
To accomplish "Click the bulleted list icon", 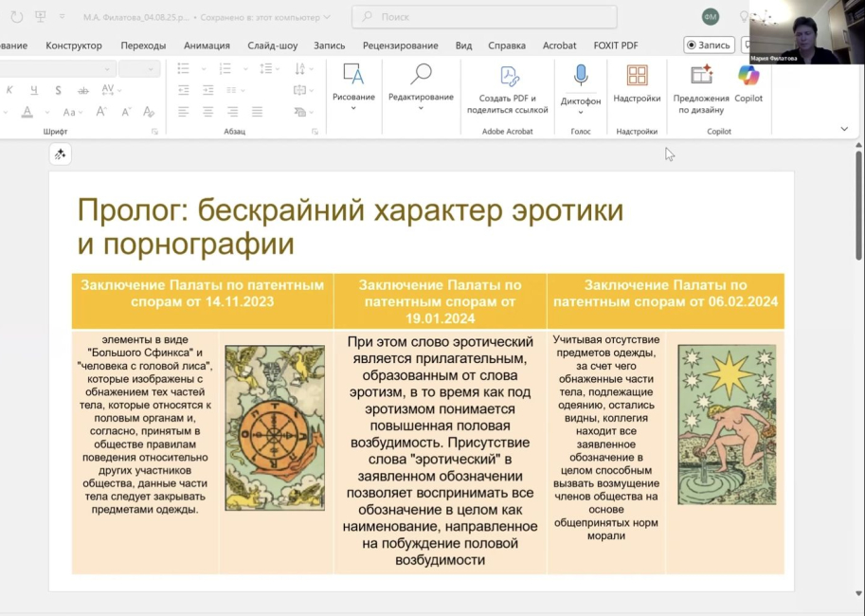I will click(183, 68).
